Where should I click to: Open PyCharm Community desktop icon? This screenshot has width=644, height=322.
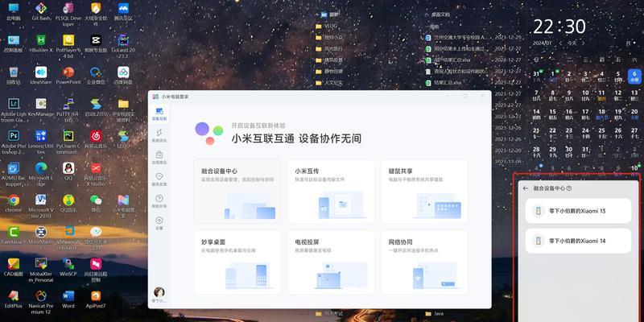68,142
